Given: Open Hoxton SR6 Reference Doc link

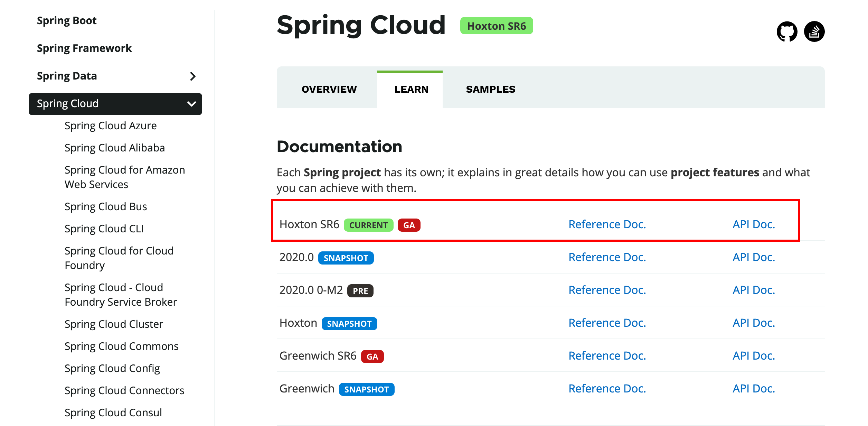Looking at the screenshot, I should point(607,225).
